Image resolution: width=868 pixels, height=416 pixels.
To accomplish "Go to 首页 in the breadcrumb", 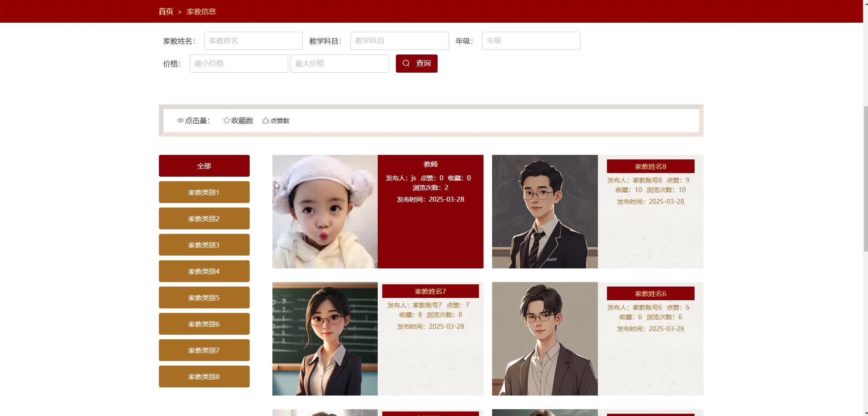I will pyautogui.click(x=166, y=11).
